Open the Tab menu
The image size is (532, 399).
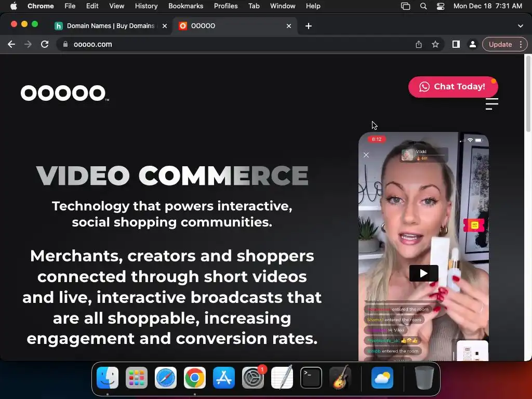pos(254,6)
